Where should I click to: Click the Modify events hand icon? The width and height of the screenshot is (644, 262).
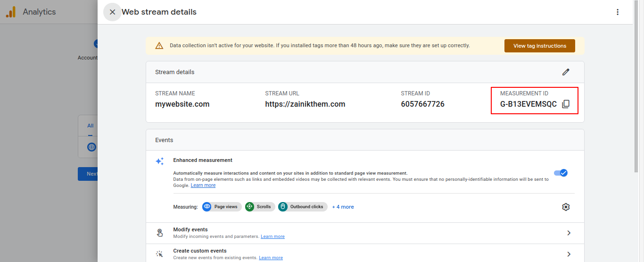(160, 233)
